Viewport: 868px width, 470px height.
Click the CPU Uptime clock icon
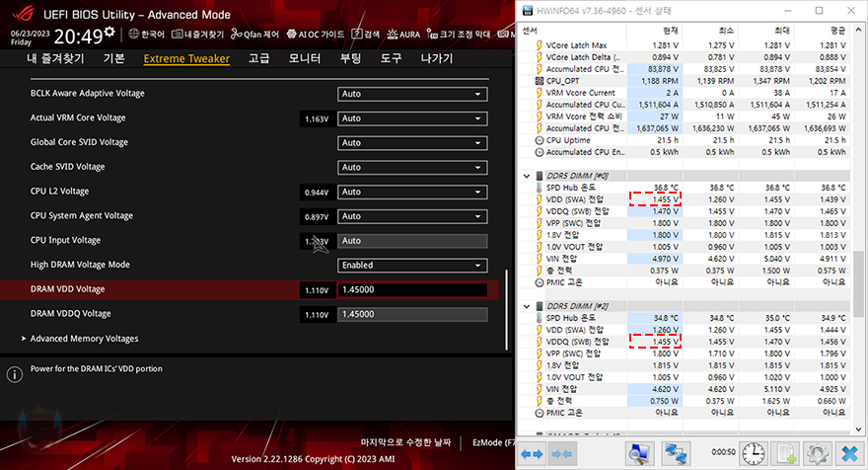(540, 140)
